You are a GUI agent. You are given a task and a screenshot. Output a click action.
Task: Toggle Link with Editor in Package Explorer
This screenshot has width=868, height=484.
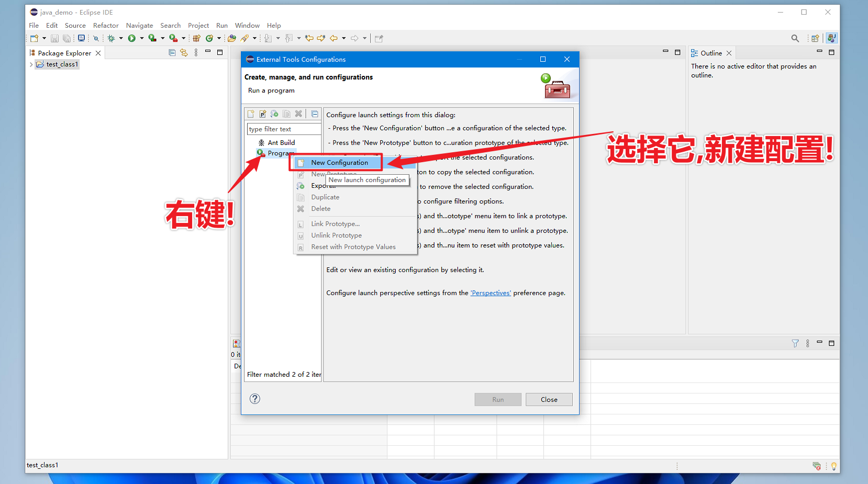184,52
